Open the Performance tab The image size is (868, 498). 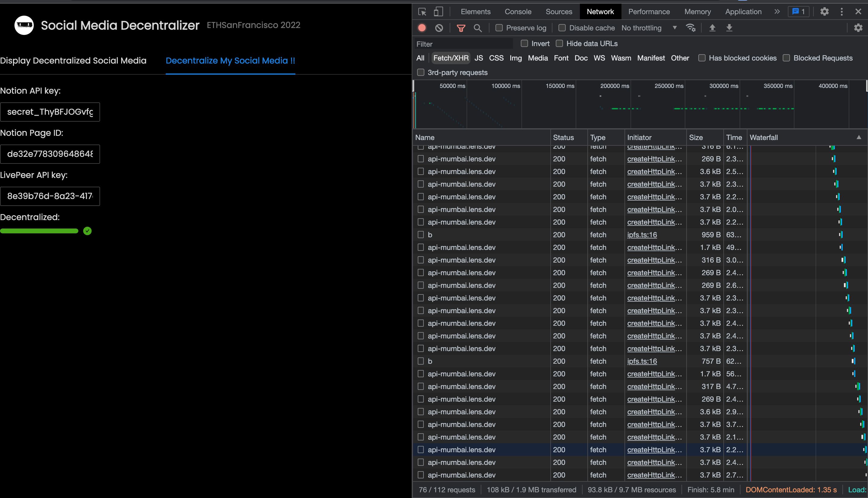tap(649, 12)
